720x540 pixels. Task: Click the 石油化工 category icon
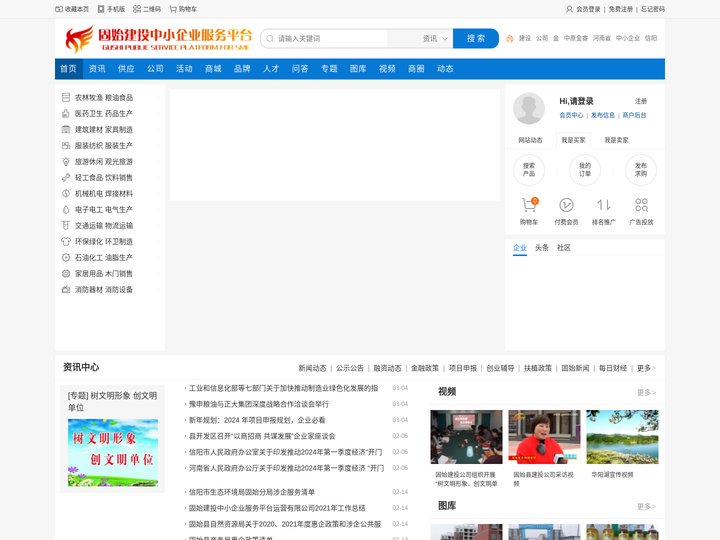click(66, 258)
